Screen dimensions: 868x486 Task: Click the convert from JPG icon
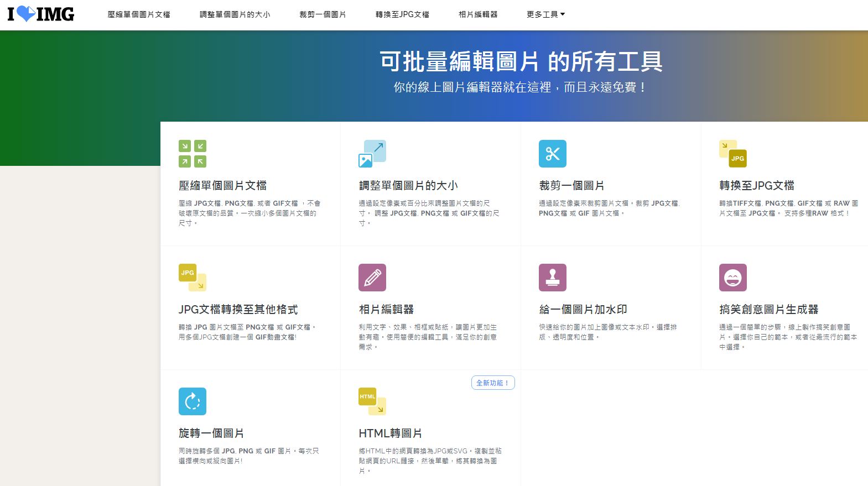point(193,278)
